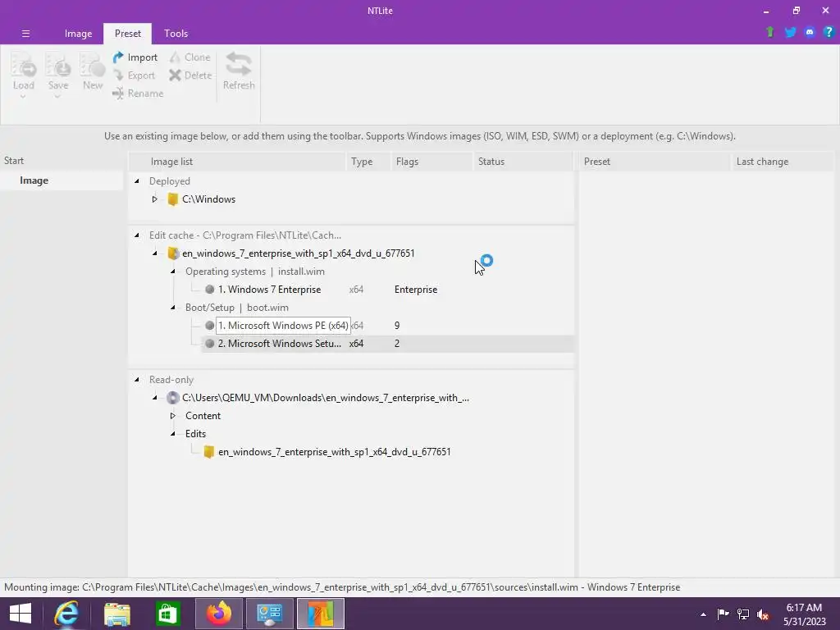The height and width of the screenshot is (630, 840).
Task: Click the Type column header
Action: coord(368,162)
